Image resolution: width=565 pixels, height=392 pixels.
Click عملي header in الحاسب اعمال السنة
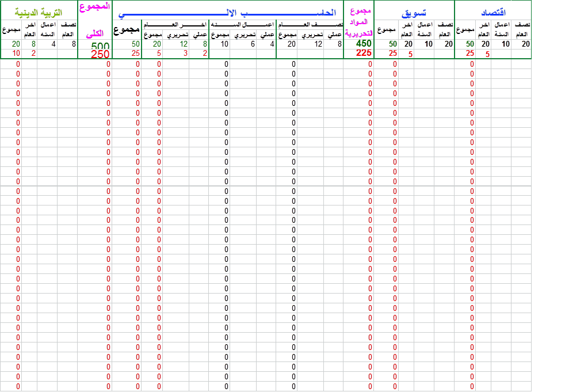266,35
